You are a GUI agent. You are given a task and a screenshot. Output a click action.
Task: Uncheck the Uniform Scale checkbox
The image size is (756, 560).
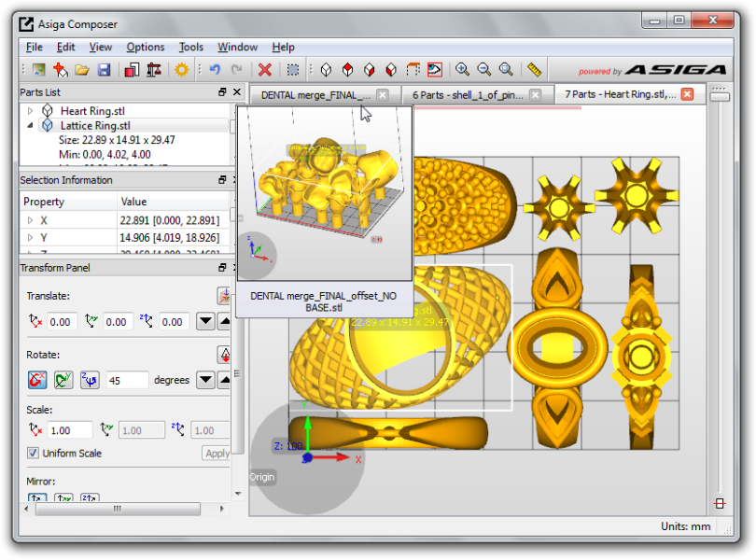(33, 453)
